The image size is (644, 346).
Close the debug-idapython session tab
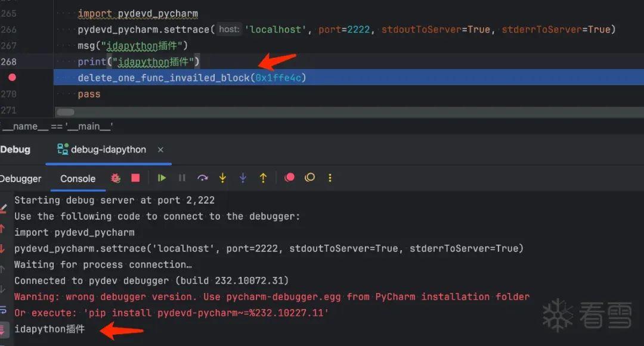pyautogui.click(x=160, y=150)
